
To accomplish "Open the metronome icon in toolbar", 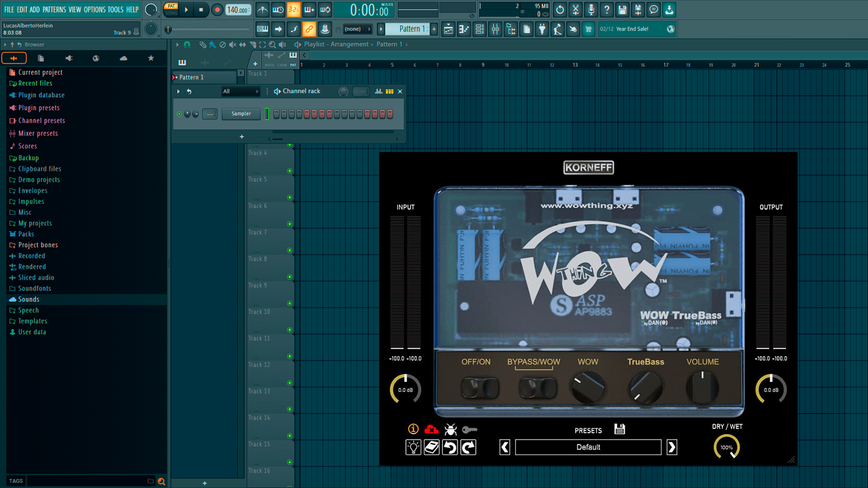I will [262, 10].
